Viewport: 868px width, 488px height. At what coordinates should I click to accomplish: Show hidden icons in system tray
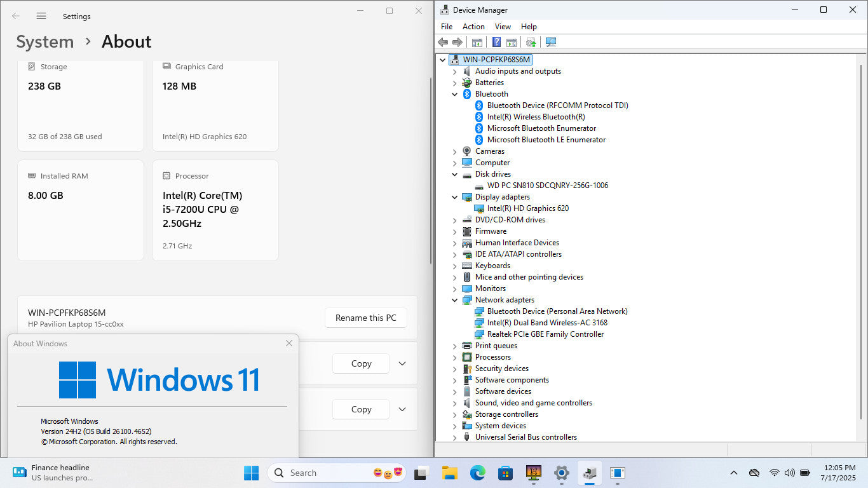tap(734, 473)
